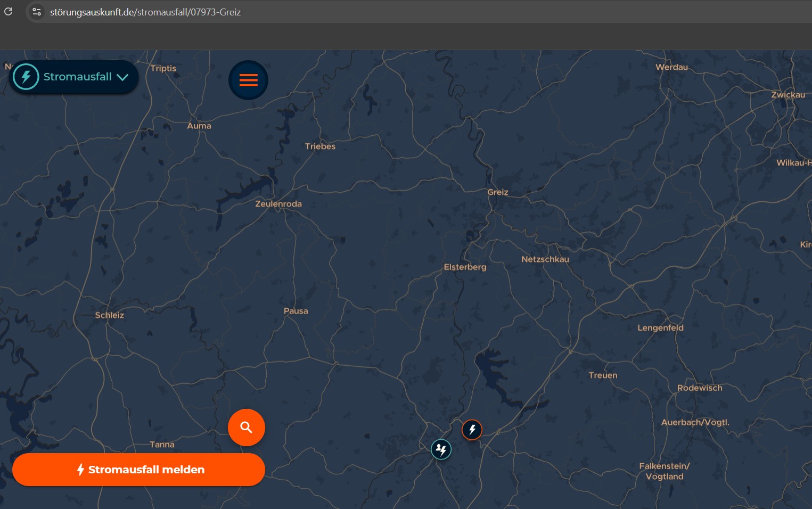Viewport: 812px width, 509px height.
Task: Open site information icon in address bar
Action: 37,12
